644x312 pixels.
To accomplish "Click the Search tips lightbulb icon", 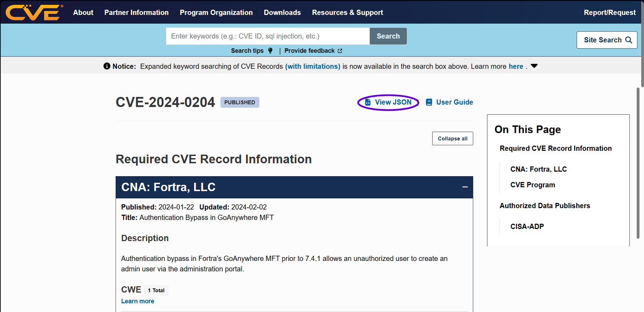I will click(x=270, y=51).
